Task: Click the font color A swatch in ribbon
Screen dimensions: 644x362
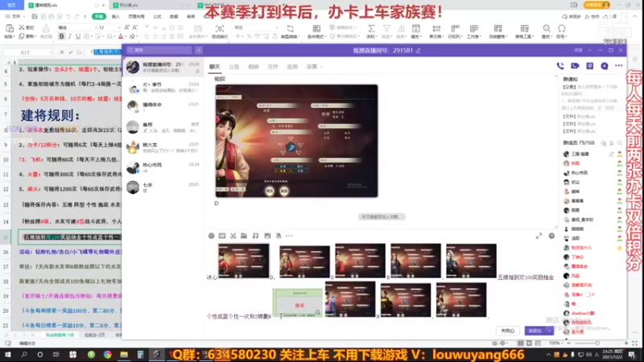Action: [121, 36]
